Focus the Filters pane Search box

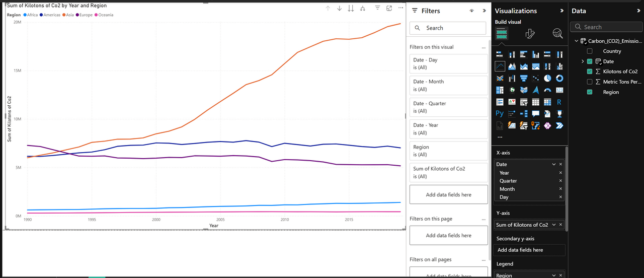click(449, 28)
